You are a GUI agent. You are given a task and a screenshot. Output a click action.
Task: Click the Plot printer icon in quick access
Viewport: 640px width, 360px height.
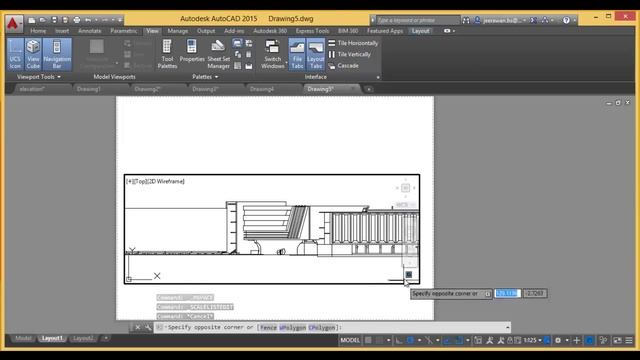click(x=77, y=20)
